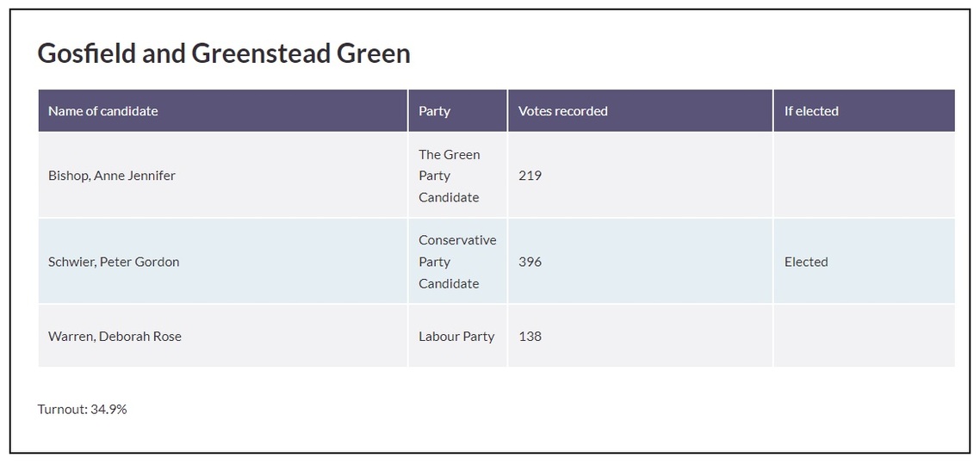Click the word Gosfield in the heading

tap(87, 53)
